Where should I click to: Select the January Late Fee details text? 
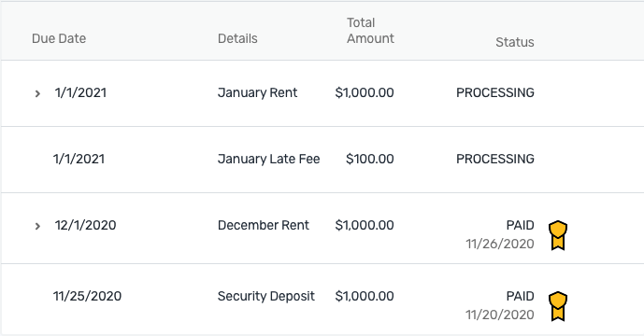268,159
